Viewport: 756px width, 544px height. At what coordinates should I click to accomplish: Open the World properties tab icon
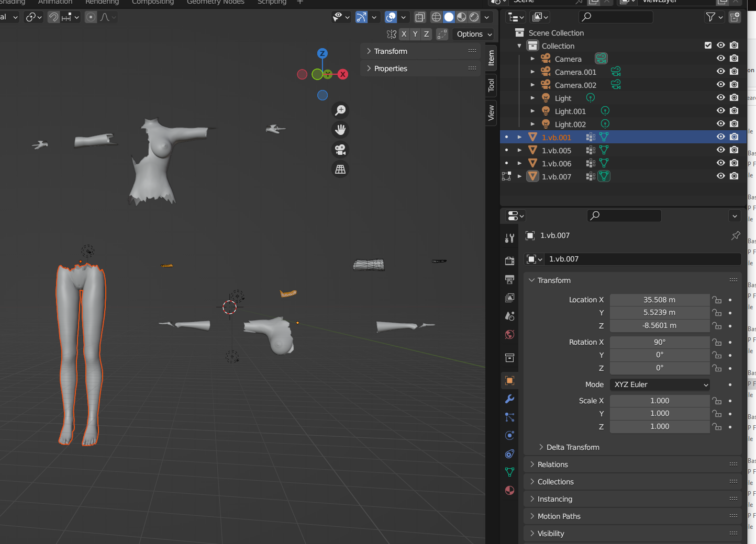click(509, 334)
